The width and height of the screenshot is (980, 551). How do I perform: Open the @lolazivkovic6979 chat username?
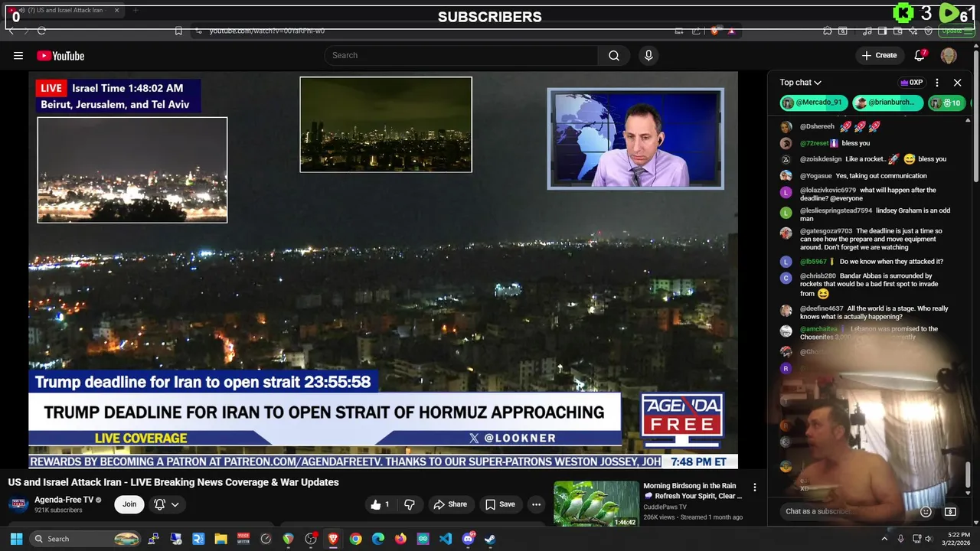(828, 190)
